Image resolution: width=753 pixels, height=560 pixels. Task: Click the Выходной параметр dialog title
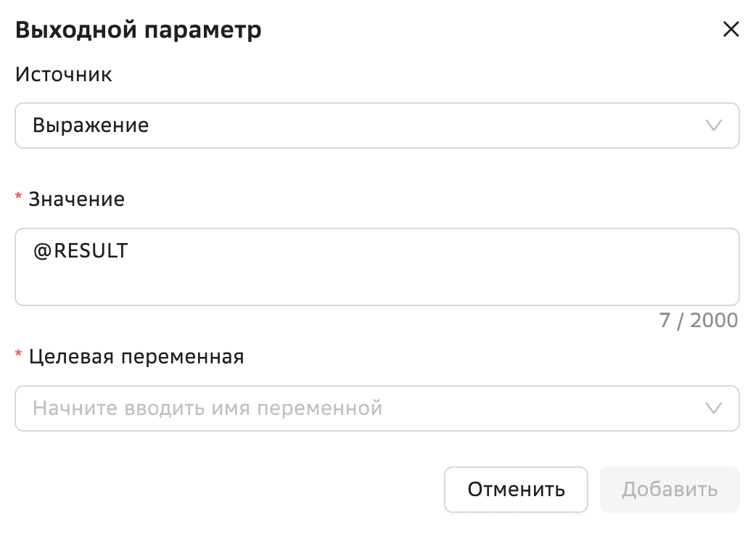tap(139, 30)
